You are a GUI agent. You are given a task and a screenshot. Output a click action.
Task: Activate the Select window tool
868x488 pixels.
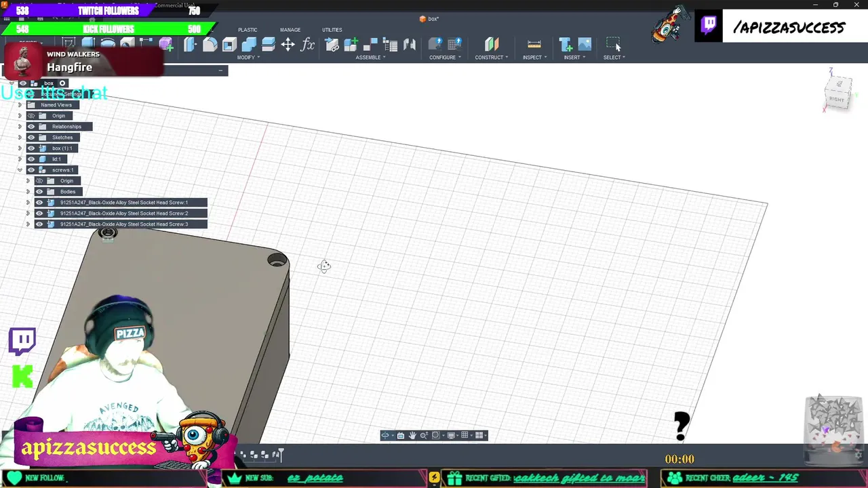pyautogui.click(x=613, y=45)
